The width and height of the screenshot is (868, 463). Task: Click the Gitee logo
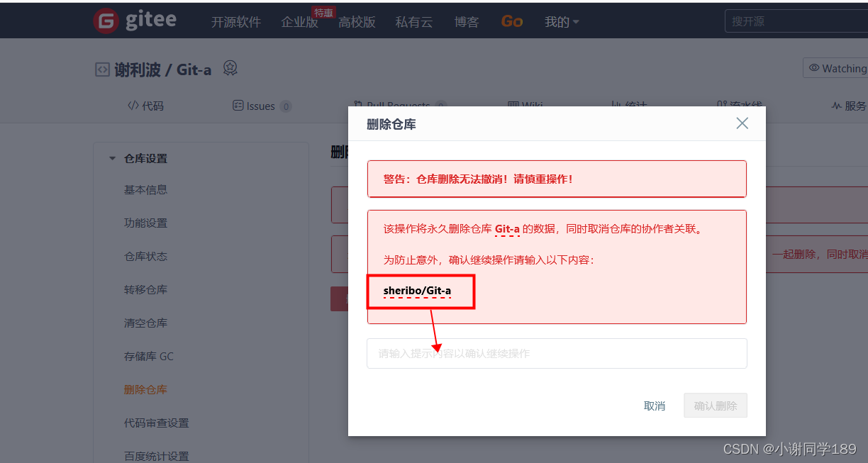[135, 21]
